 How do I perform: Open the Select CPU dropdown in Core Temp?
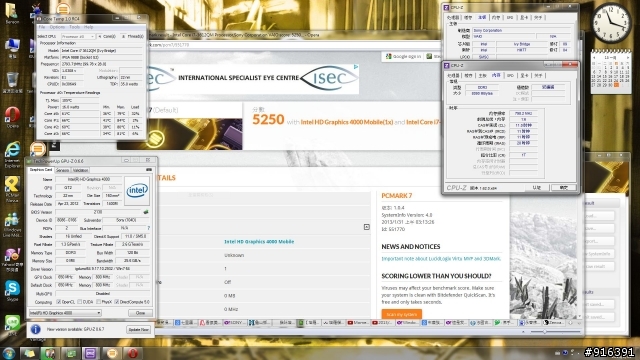click(x=78, y=36)
